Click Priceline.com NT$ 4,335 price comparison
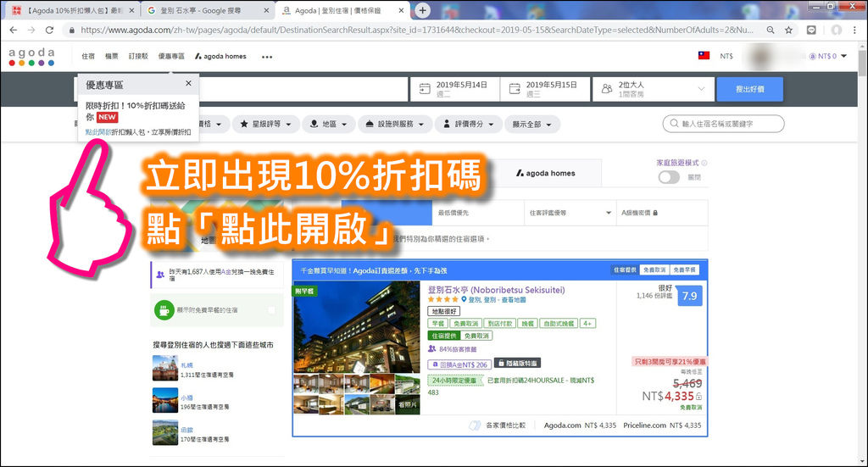868x467 pixels. [662, 425]
